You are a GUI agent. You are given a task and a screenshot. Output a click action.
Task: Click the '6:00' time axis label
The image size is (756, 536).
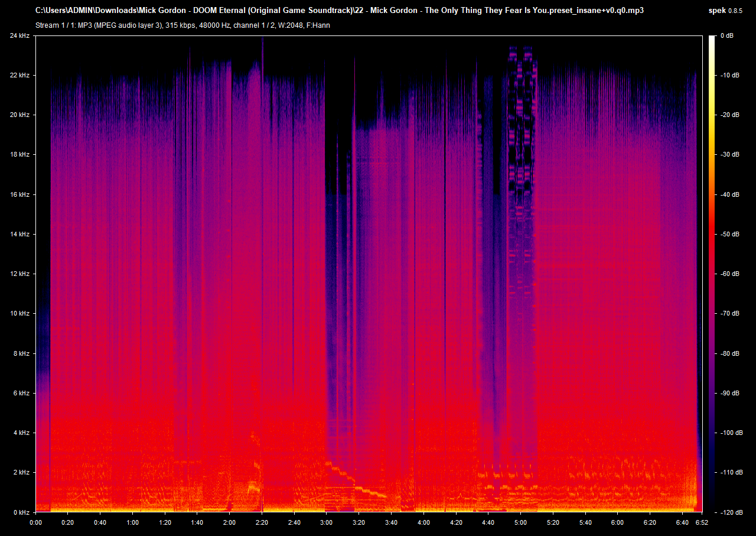tap(617, 523)
